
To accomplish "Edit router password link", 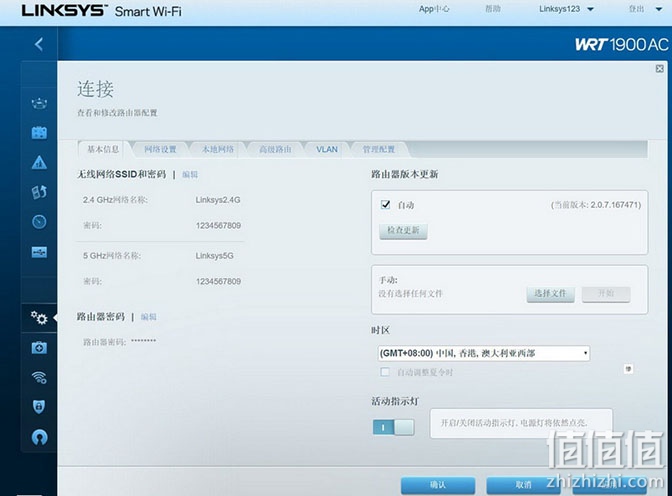I will click(148, 317).
